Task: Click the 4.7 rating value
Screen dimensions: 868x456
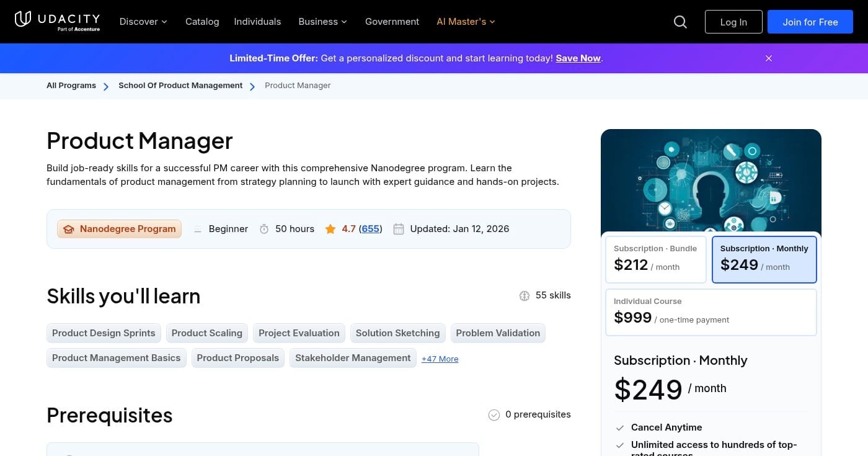Action: pyautogui.click(x=348, y=229)
